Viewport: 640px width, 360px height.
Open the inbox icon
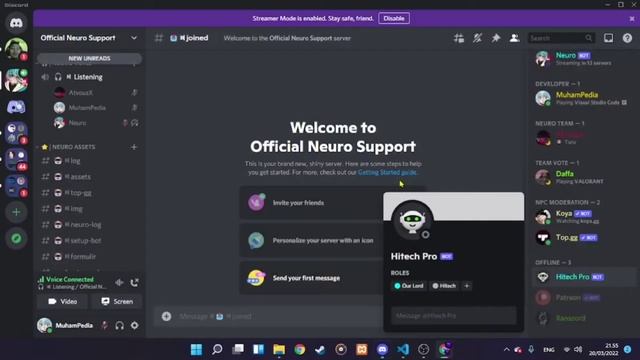(x=608, y=38)
